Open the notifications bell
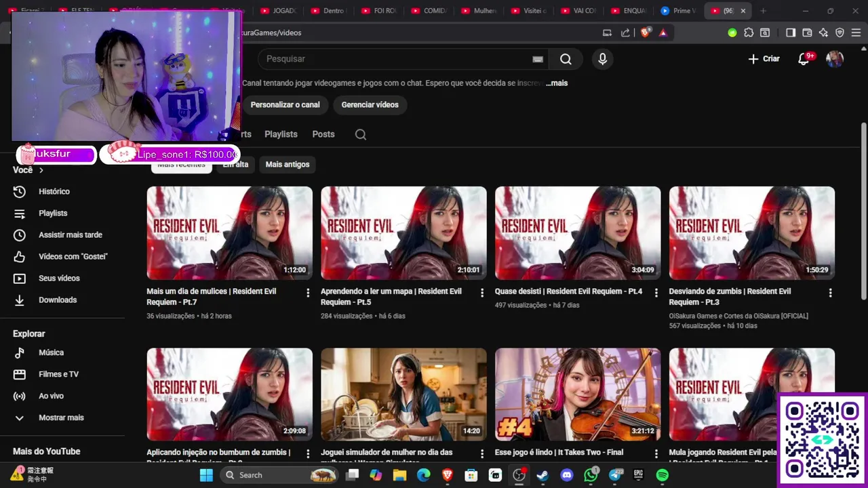The height and width of the screenshot is (488, 868). [804, 59]
